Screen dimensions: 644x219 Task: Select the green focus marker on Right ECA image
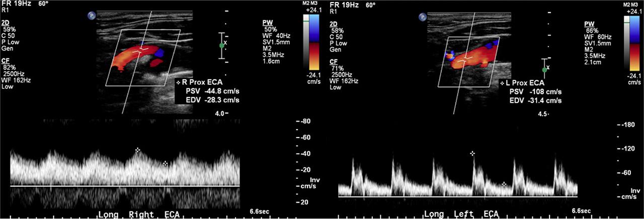(221, 46)
